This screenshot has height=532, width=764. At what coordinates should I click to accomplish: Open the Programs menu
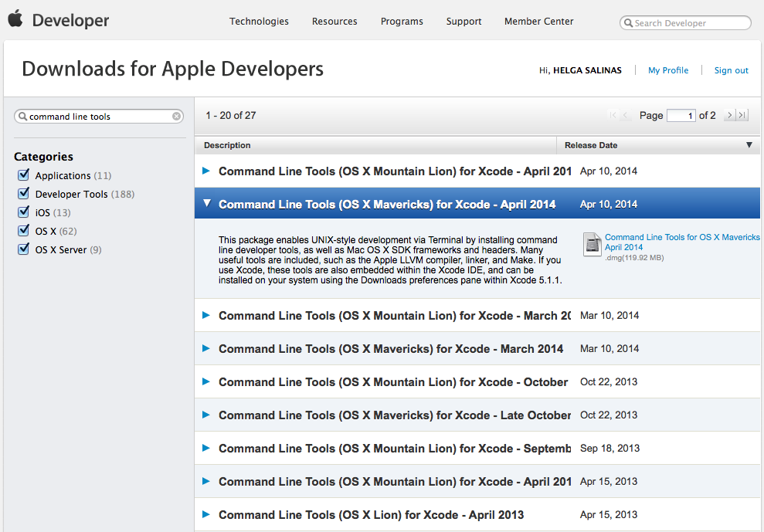click(x=402, y=22)
